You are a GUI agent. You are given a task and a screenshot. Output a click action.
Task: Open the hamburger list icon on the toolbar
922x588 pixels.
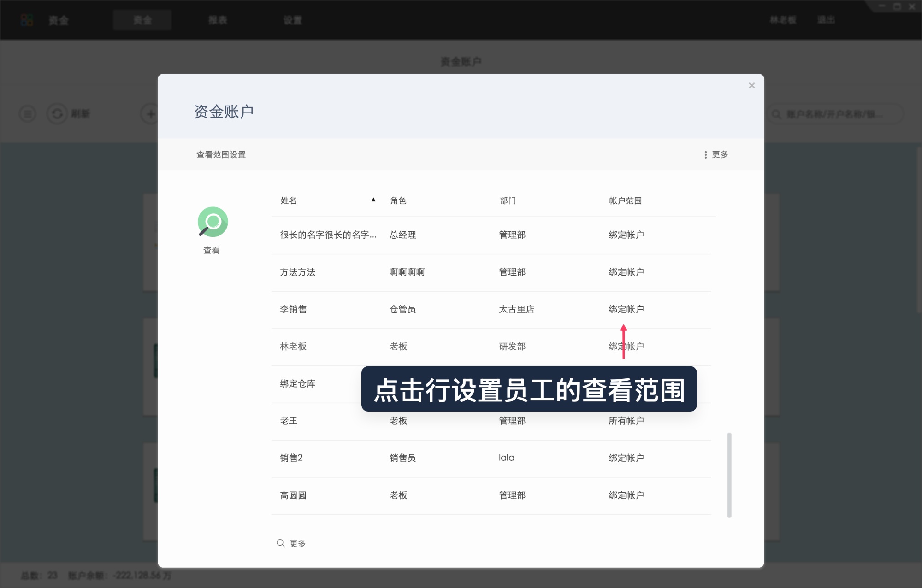[x=27, y=114]
